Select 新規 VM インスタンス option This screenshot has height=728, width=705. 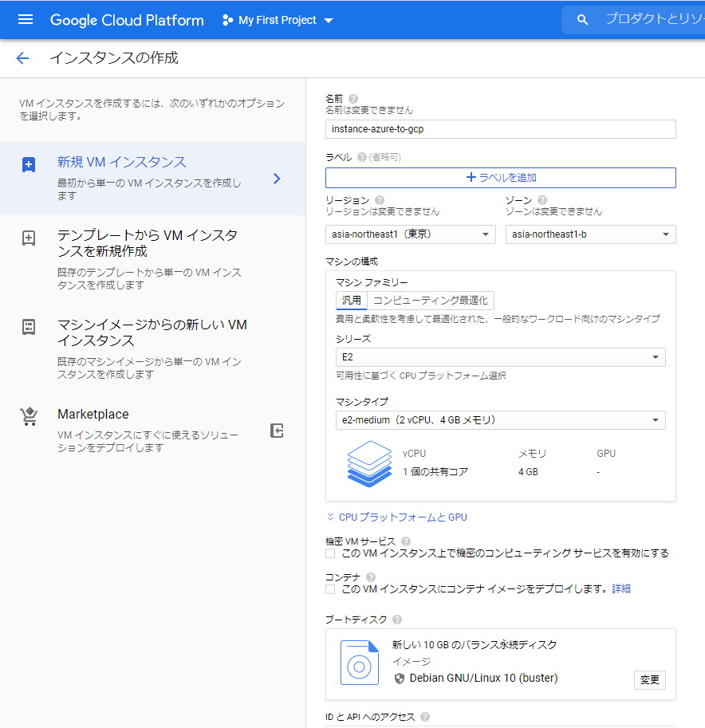(153, 179)
